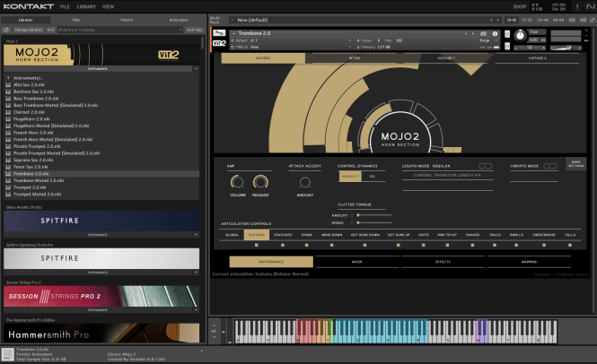The height and width of the screenshot is (364, 597).
Task: Open the instrument info icon
Action: click(x=495, y=33)
